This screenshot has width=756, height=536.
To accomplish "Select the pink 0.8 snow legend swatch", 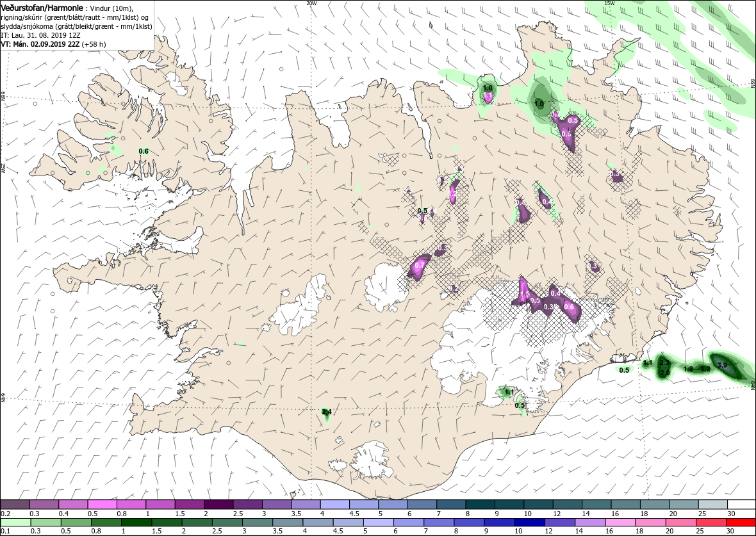I will click(131, 504).
